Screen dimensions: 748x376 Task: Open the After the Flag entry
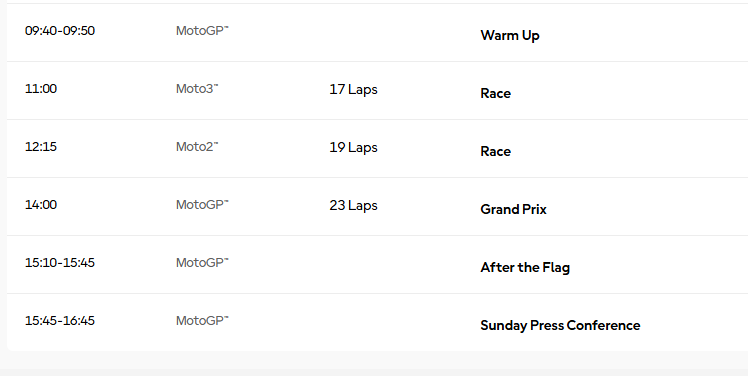(x=525, y=267)
